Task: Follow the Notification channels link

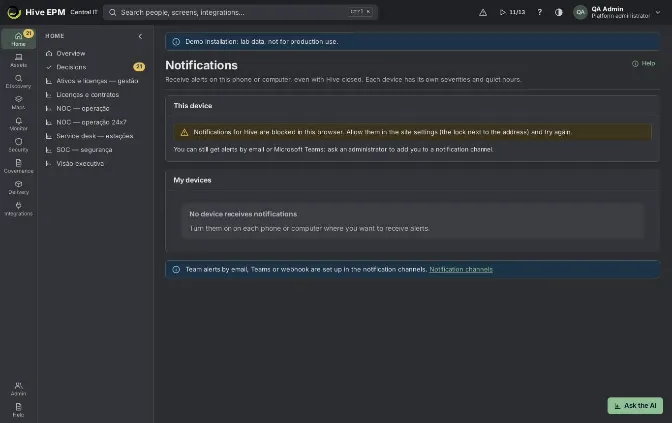Action: pos(461,269)
